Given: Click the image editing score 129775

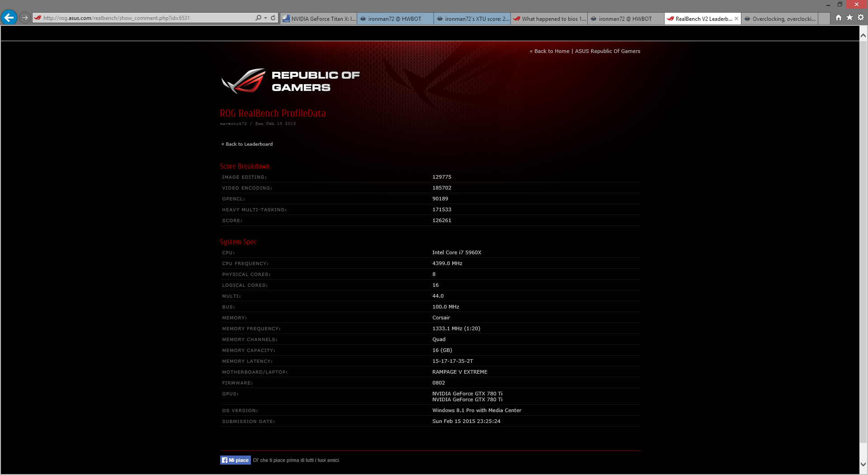Looking at the screenshot, I should [442, 177].
